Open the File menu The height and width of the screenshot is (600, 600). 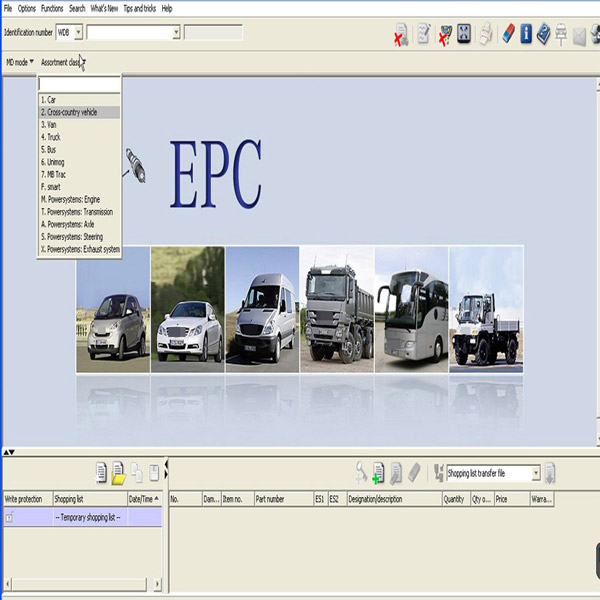click(8, 8)
